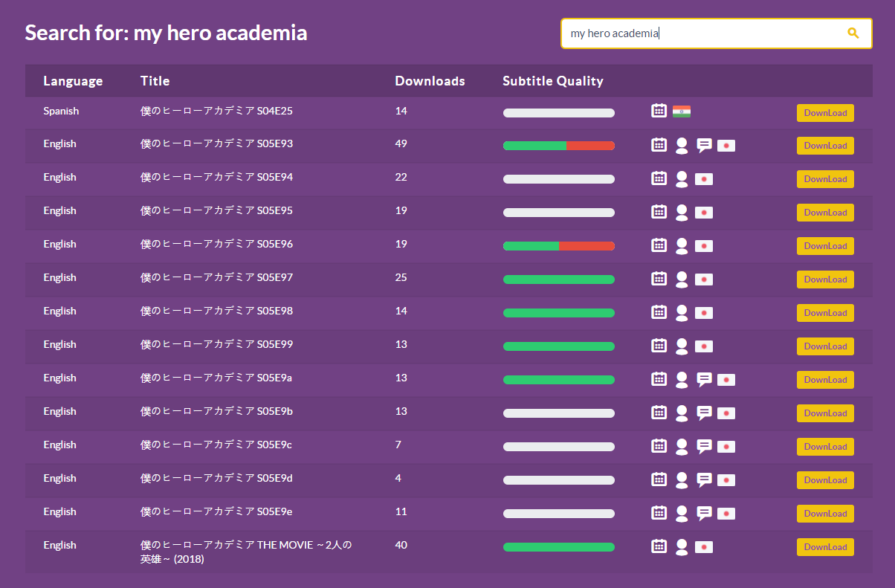Screen dimensions: 895x588
Task: Download subtitle for S05E9d
Action: (825, 480)
